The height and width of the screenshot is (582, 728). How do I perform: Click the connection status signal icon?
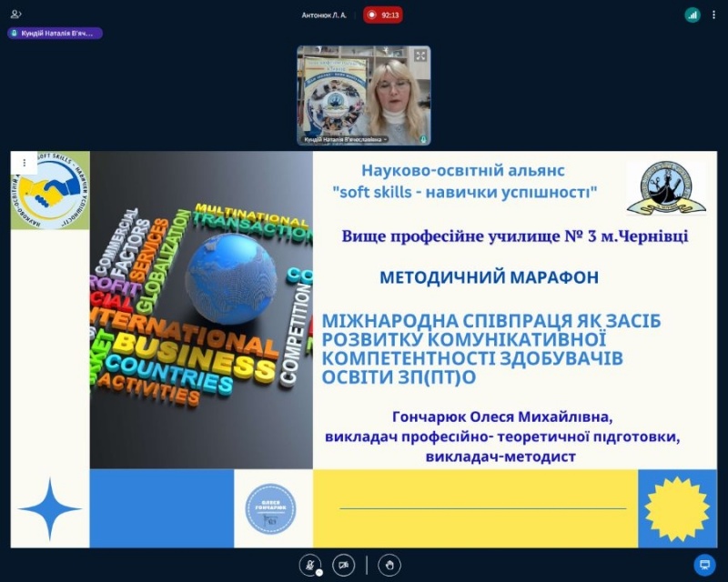693,15
